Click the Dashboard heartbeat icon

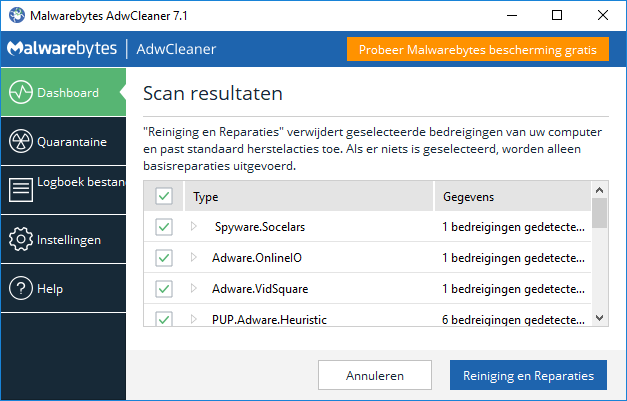tap(21, 92)
